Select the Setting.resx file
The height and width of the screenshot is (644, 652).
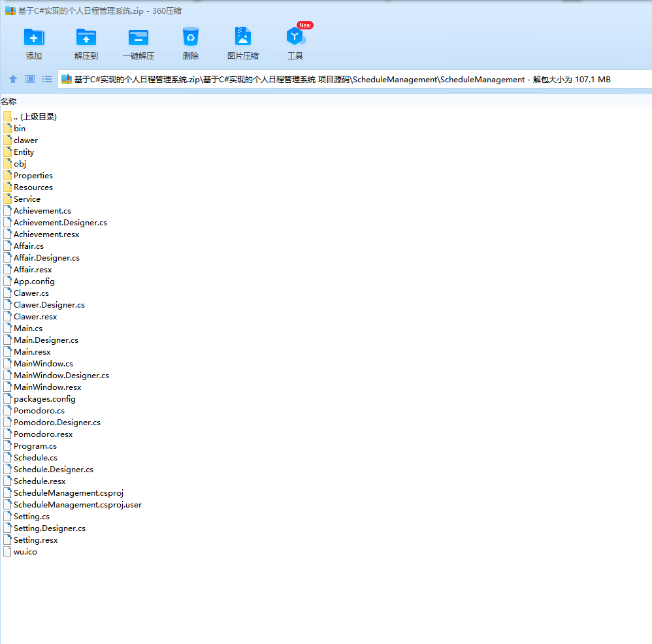[31, 540]
